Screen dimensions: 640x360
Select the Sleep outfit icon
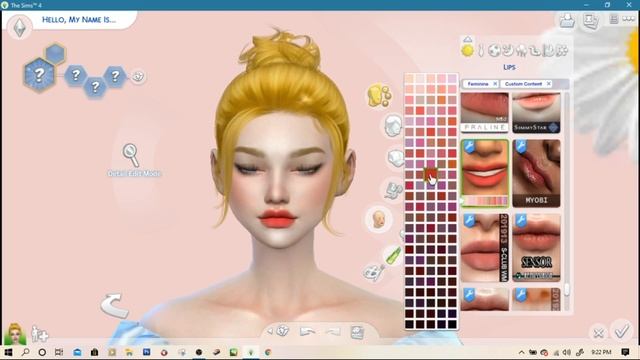(508, 51)
